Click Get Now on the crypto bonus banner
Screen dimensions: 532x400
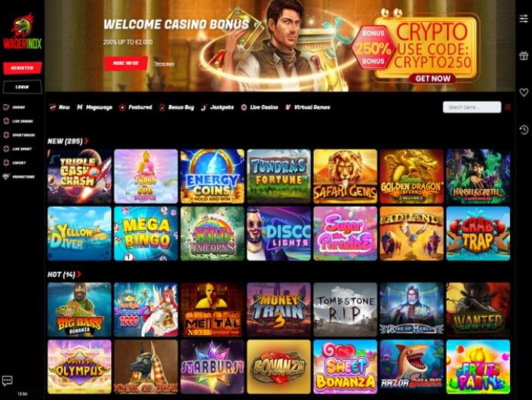pyautogui.click(x=432, y=78)
